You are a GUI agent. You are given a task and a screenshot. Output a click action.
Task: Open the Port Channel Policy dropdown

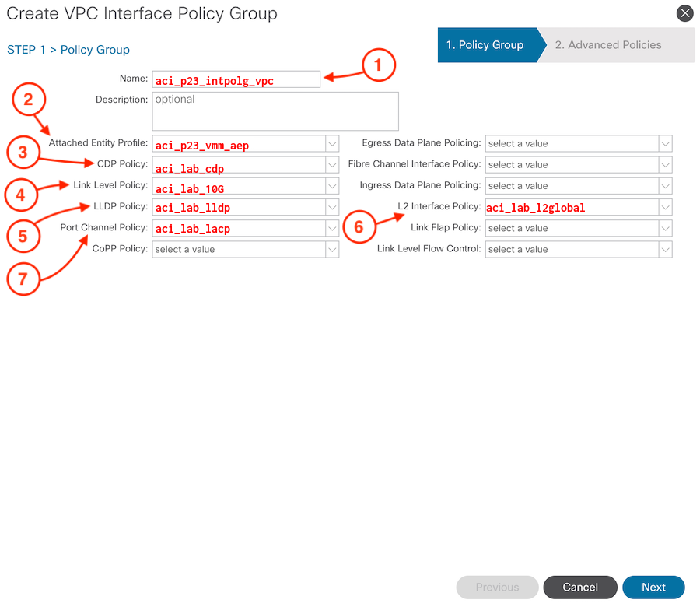(x=332, y=228)
